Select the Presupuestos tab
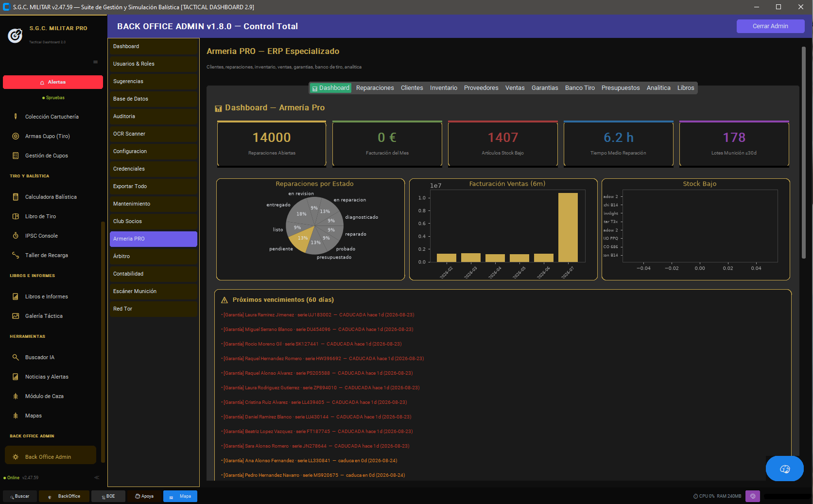813x504 pixels. click(x=621, y=88)
